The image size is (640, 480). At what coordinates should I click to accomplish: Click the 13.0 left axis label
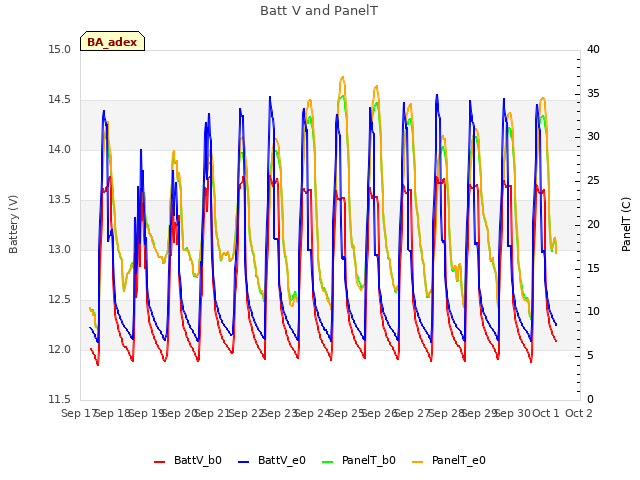(60, 250)
